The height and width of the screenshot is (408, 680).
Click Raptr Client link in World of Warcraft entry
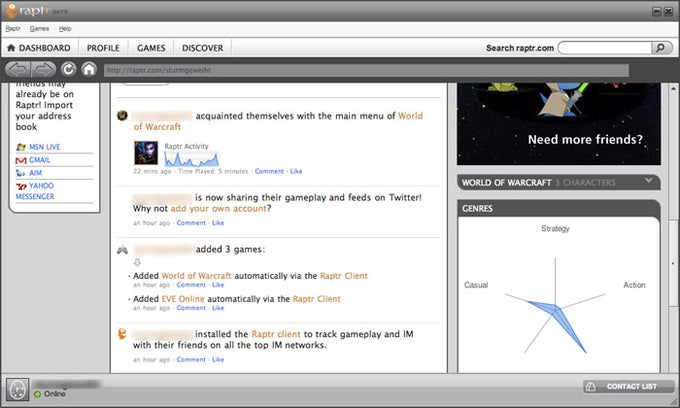[x=343, y=276]
